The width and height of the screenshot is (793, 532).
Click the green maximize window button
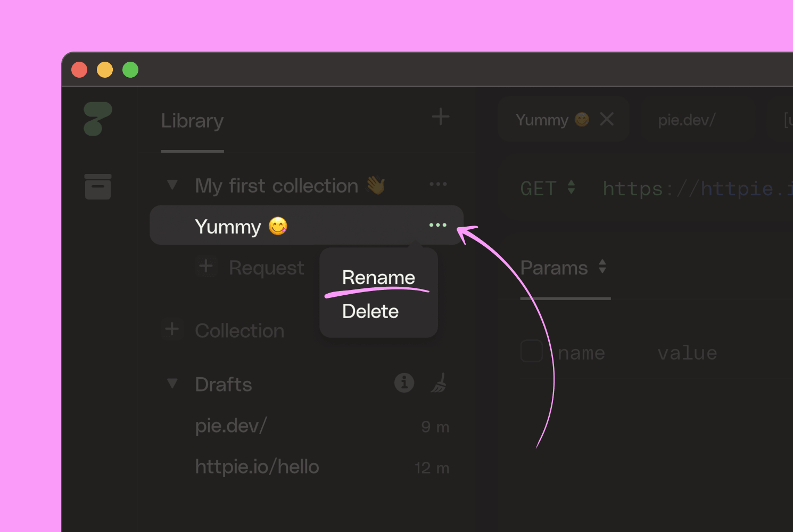point(130,70)
